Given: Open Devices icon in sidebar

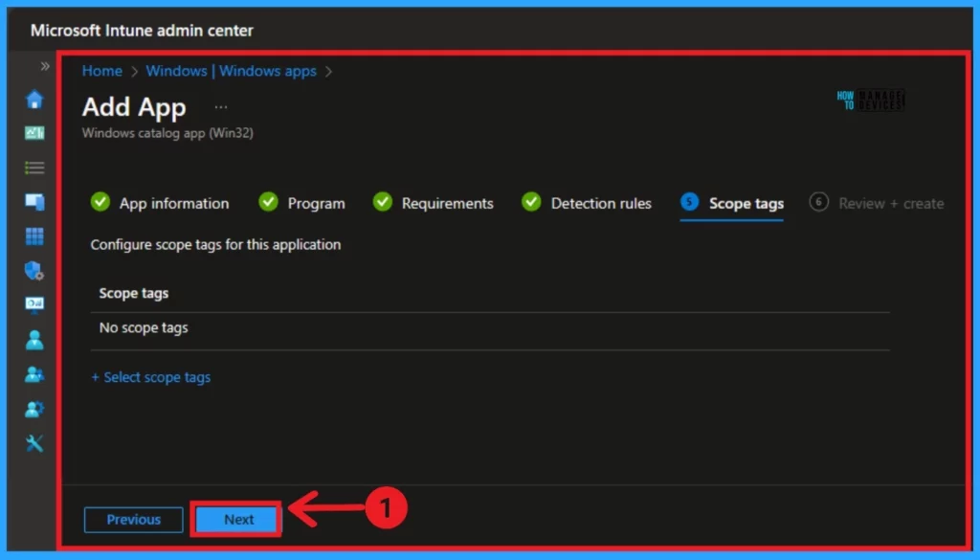Looking at the screenshot, I should [x=34, y=202].
